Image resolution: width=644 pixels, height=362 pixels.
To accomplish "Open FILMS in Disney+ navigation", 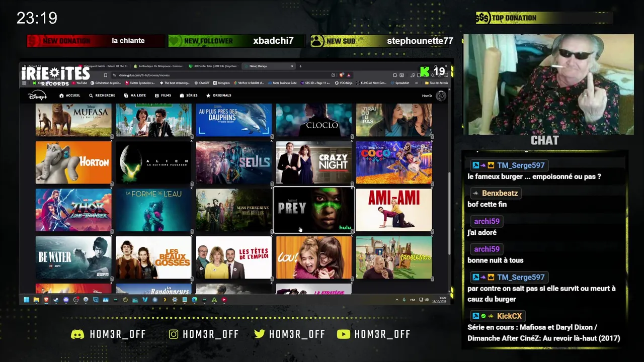I will 163,96.
